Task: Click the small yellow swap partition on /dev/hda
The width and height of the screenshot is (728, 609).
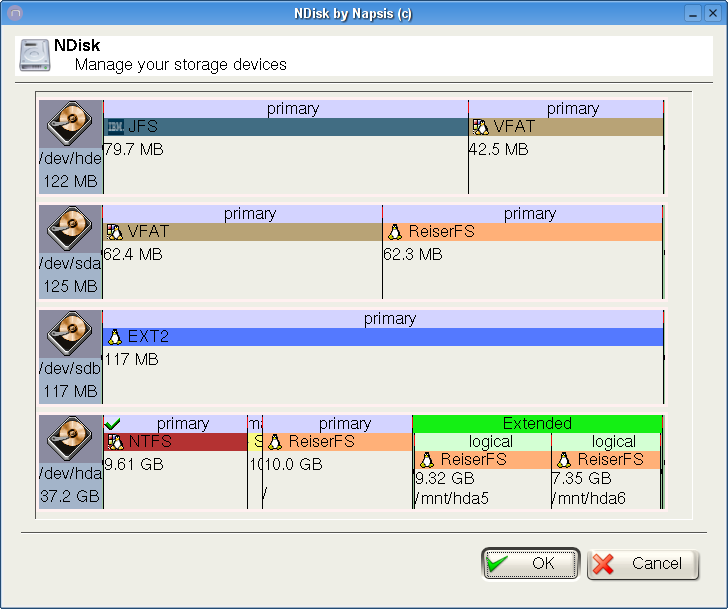Action: (256, 442)
